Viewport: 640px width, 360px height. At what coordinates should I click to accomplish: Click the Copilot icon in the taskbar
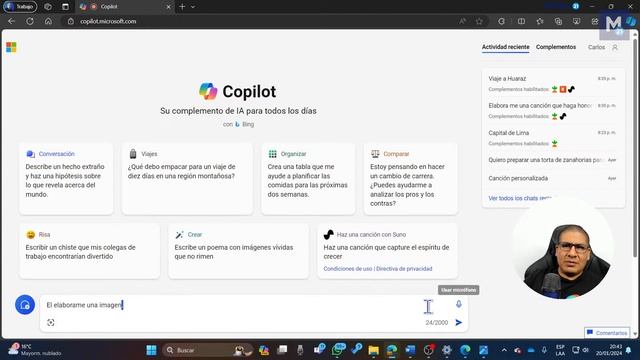[x=264, y=350]
